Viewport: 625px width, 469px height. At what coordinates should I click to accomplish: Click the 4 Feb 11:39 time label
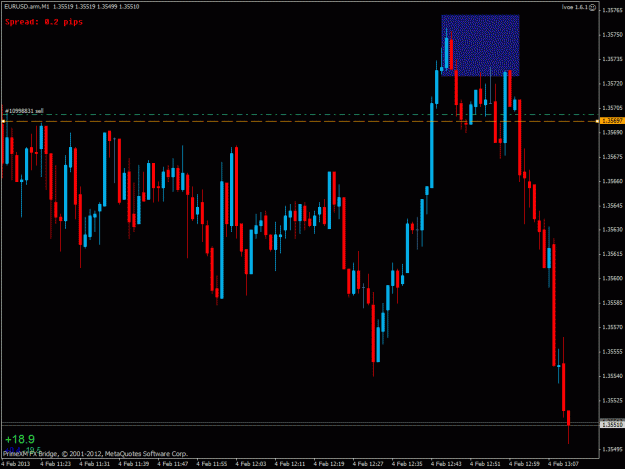click(x=134, y=464)
